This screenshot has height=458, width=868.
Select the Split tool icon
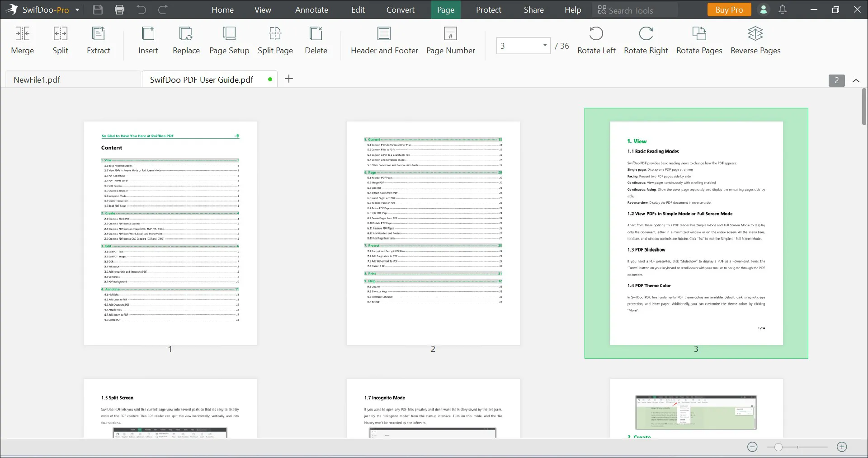point(60,34)
